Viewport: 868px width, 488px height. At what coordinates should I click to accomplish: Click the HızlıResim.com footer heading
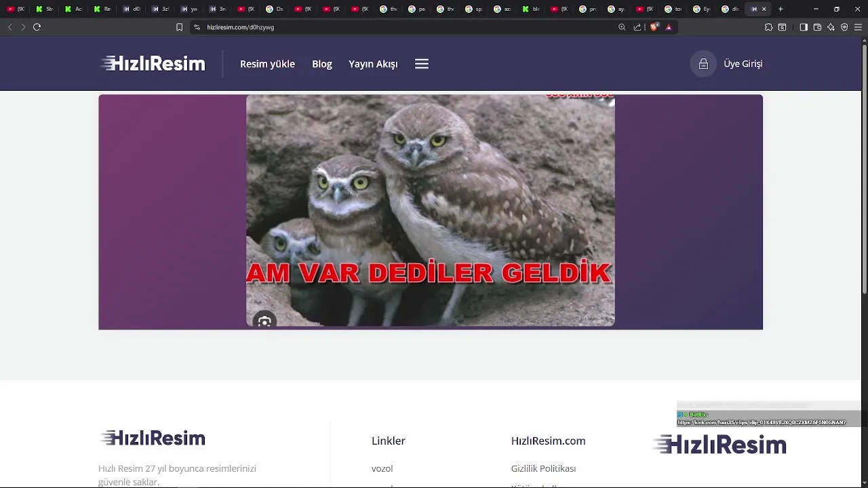pos(548,441)
